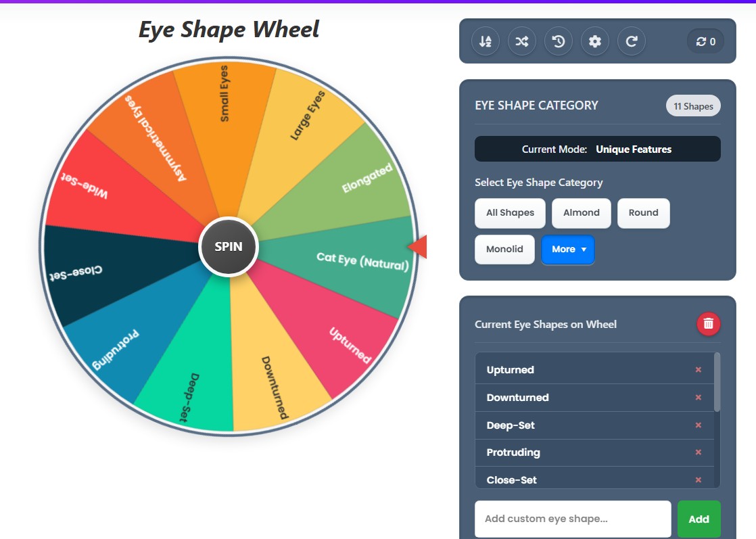Image resolution: width=756 pixels, height=539 pixels.
Task: Click the red wheel pointer arrow
Action: (417, 246)
